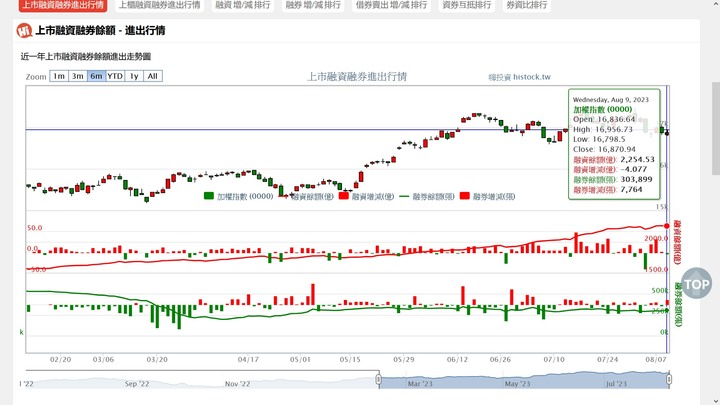
Task: Toggle the red 融券增減(張) legend series
Action: click(x=488, y=196)
